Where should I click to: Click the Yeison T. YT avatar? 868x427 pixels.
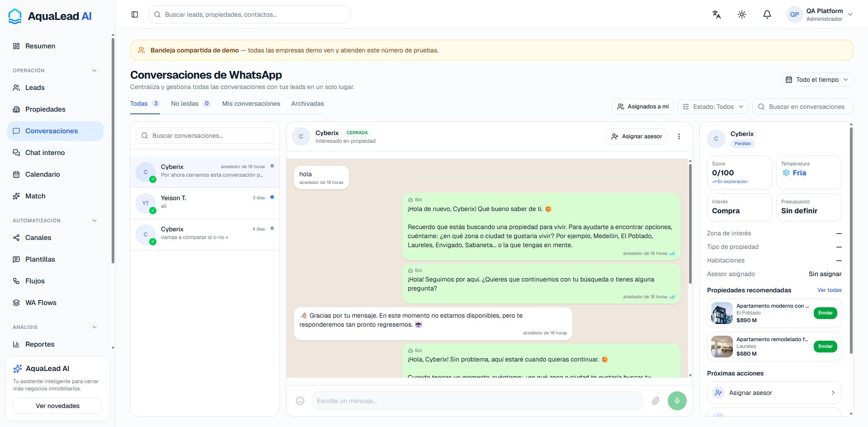(146, 203)
